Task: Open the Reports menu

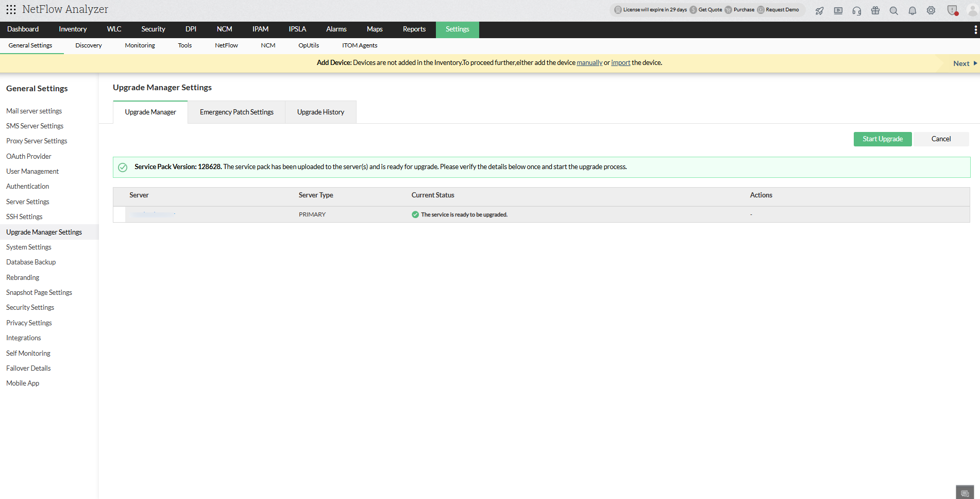Action: [414, 29]
